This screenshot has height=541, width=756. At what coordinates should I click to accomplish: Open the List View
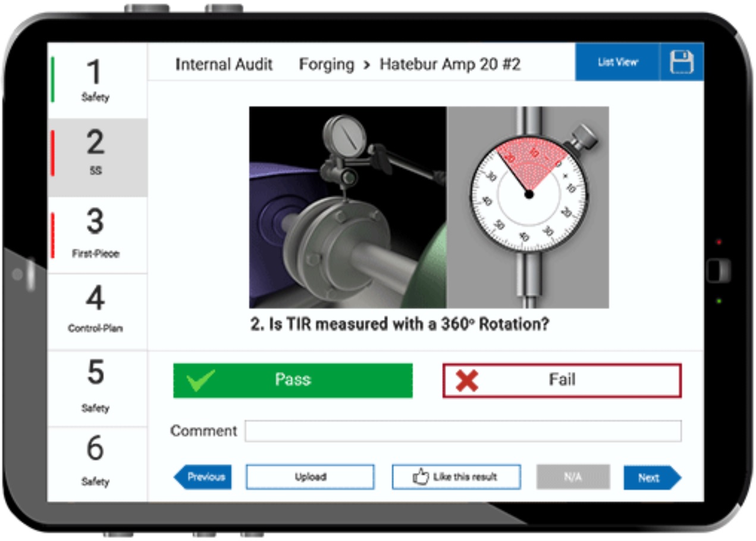coord(617,62)
